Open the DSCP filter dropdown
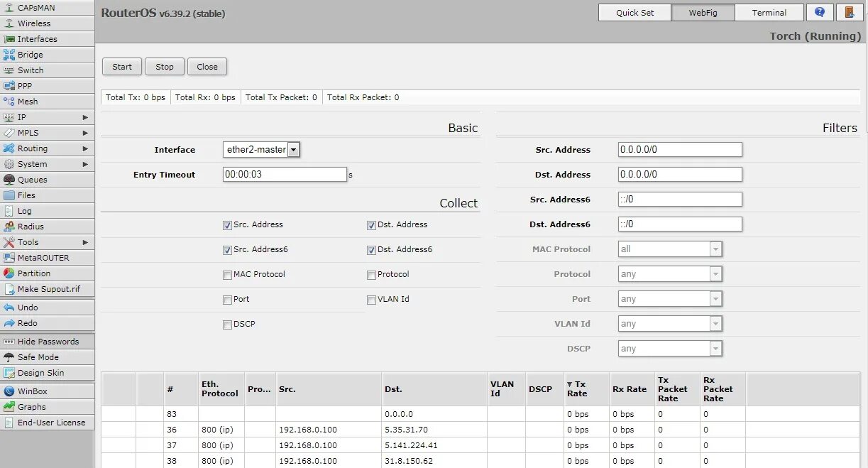Viewport: 868px width, 468px height. click(x=670, y=349)
